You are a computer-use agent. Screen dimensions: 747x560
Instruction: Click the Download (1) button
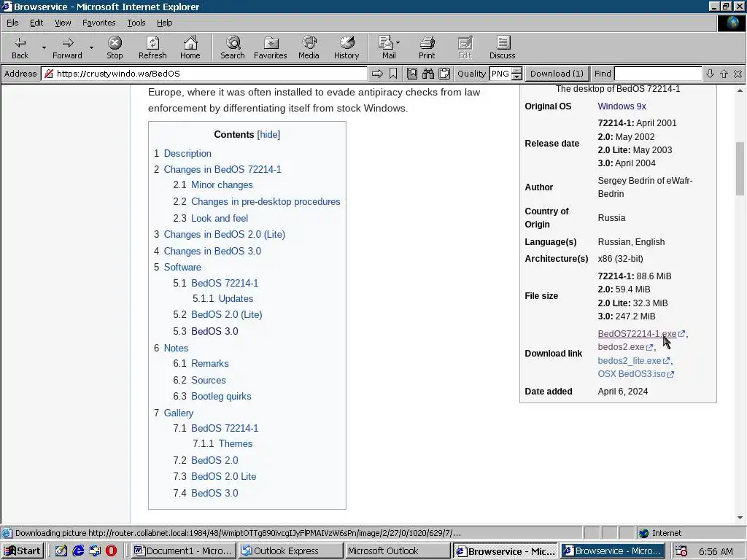557,74
